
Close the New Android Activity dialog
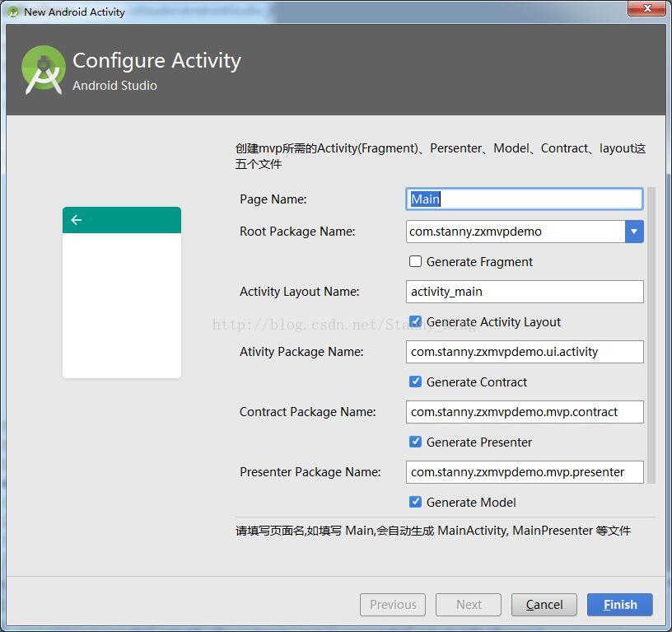647,8
